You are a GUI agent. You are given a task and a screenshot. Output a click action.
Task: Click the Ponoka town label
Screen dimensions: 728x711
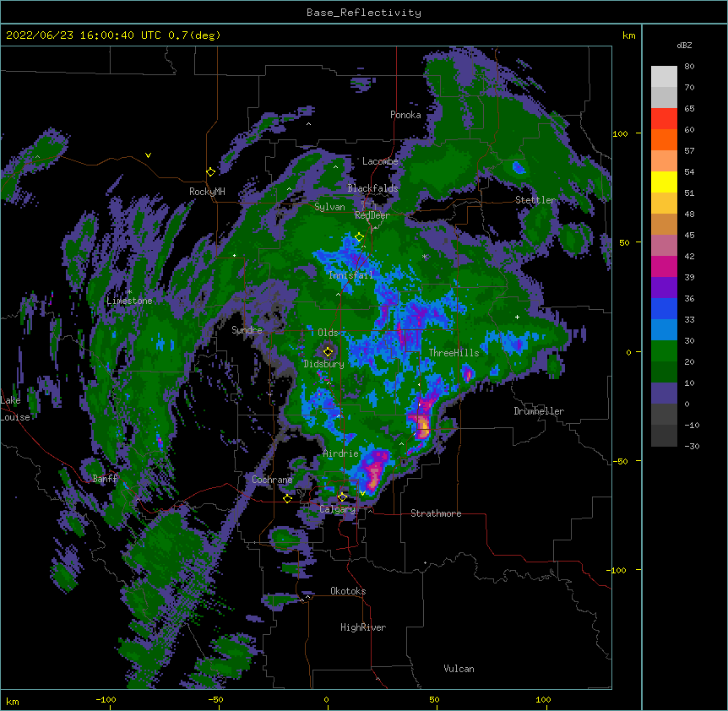pos(405,115)
